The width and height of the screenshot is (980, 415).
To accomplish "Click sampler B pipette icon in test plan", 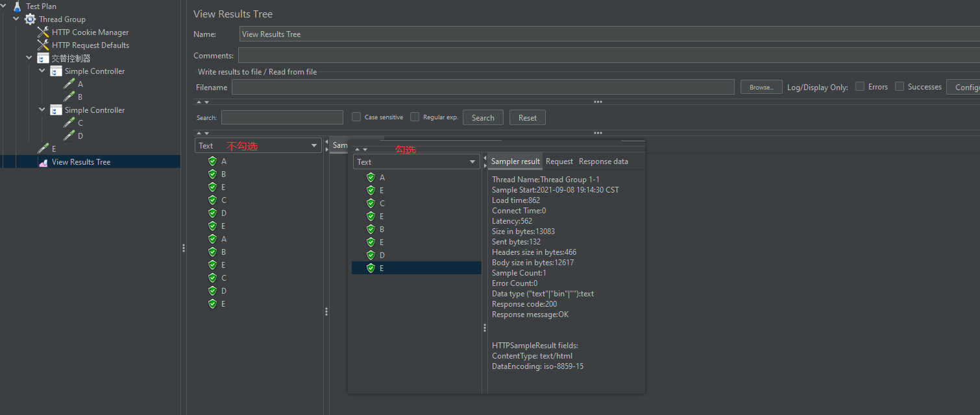I will (69, 97).
